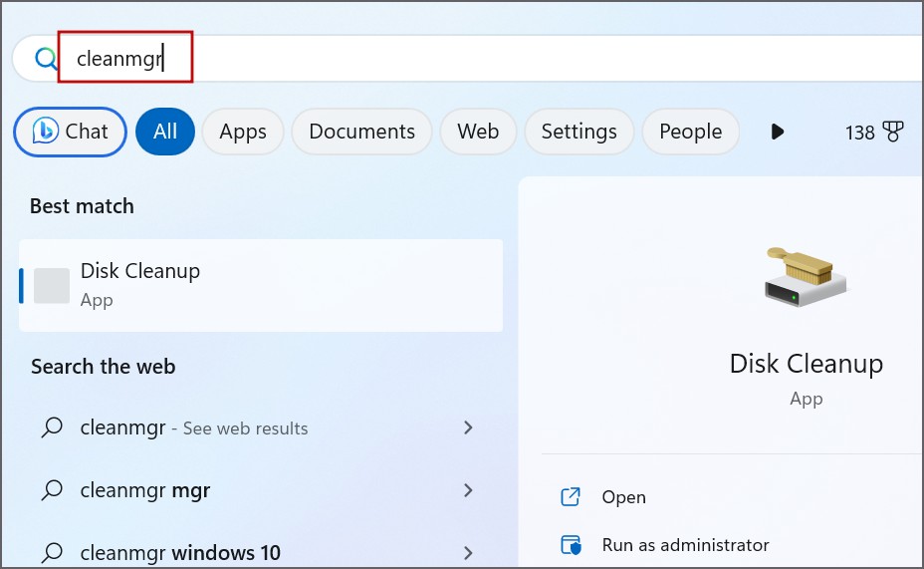The height and width of the screenshot is (569, 924).
Task: Filter results by Settings
Action: point(578,132)
